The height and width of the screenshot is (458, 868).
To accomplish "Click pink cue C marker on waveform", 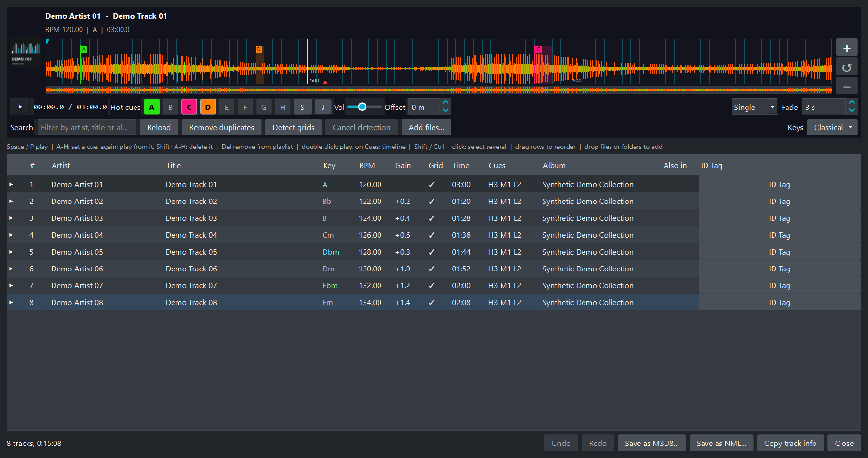I will coord(538,49).
